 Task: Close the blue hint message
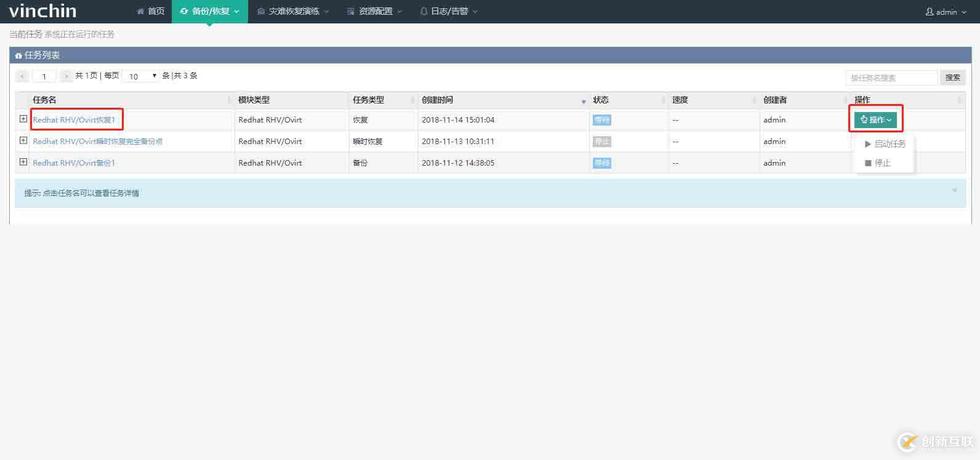(955, 190)
